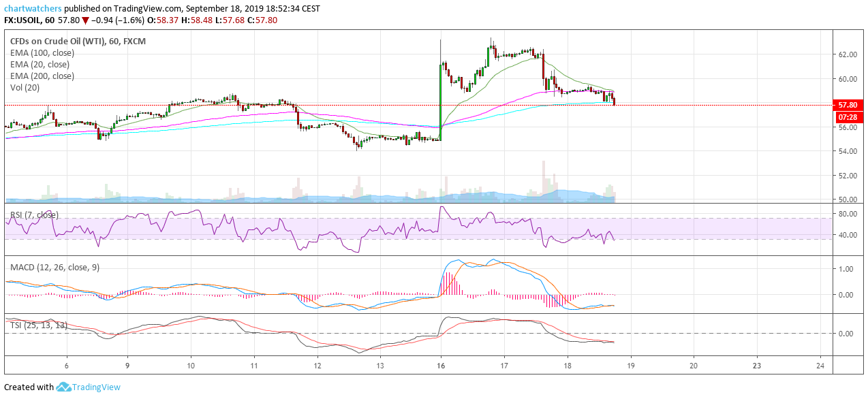Select the CFDs on Crude Oil (WTI) legend title

coord(78,42)
